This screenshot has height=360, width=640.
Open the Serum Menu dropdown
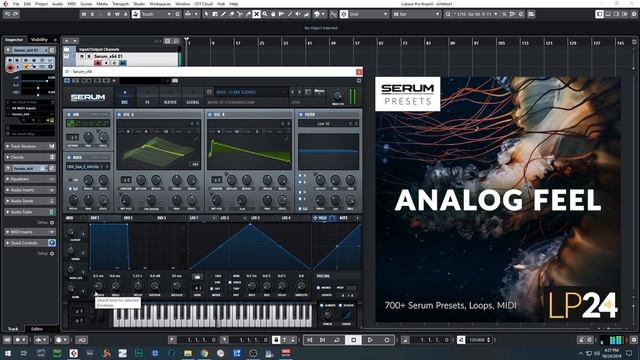coord(319,91)
